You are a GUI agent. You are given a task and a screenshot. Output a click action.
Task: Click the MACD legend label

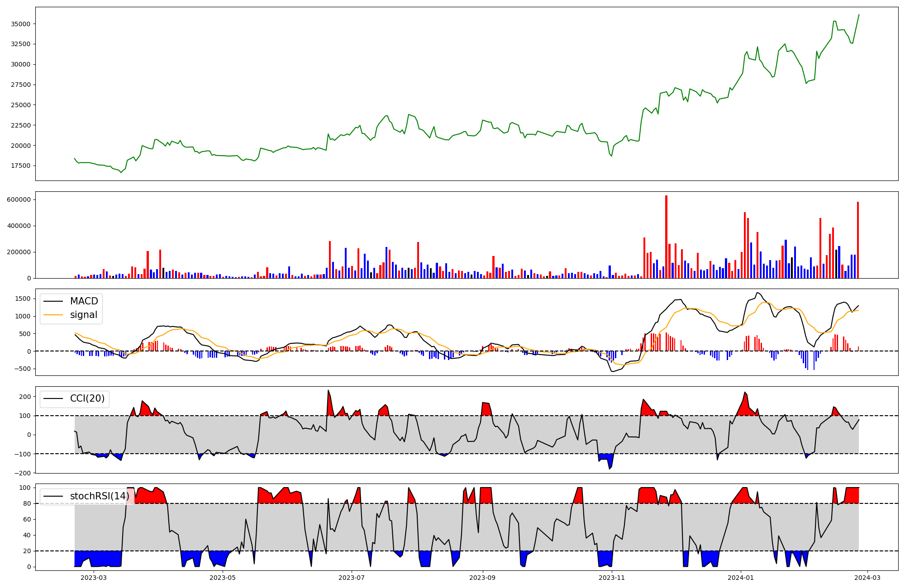coord(84,301)
